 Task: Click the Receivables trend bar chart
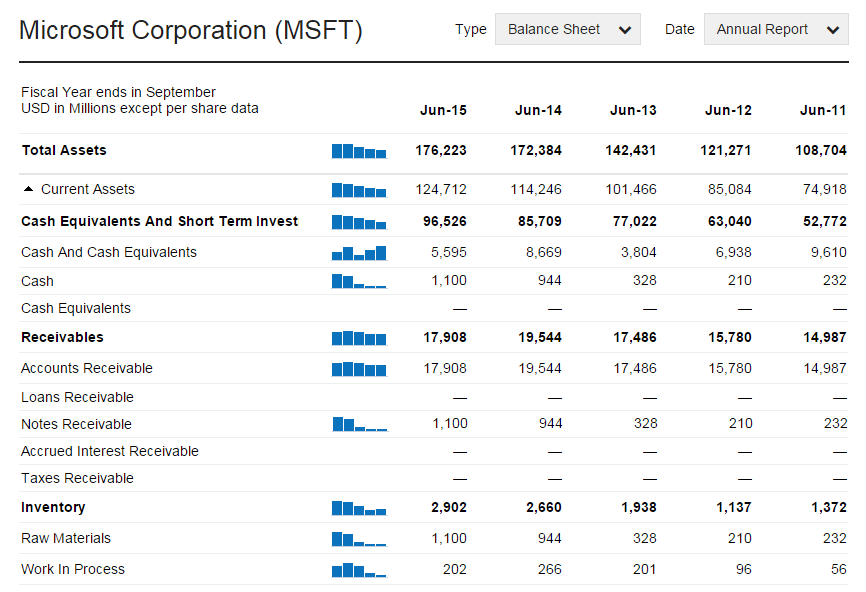tap(359, 338)
